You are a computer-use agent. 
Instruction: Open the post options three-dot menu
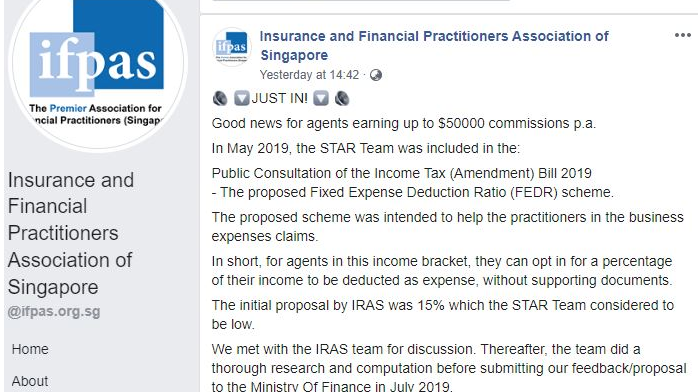click(682, 35)
